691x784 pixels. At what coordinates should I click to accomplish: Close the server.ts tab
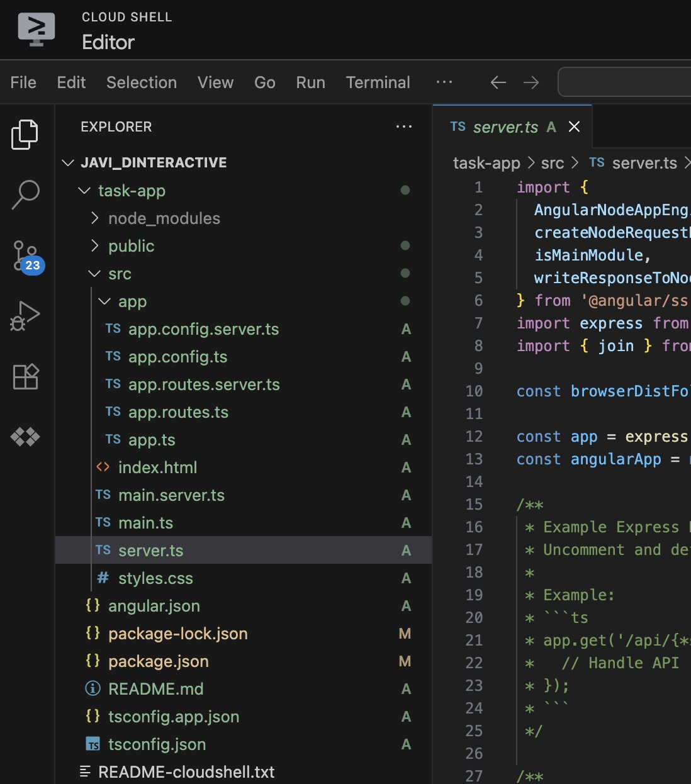click(573, 126)
